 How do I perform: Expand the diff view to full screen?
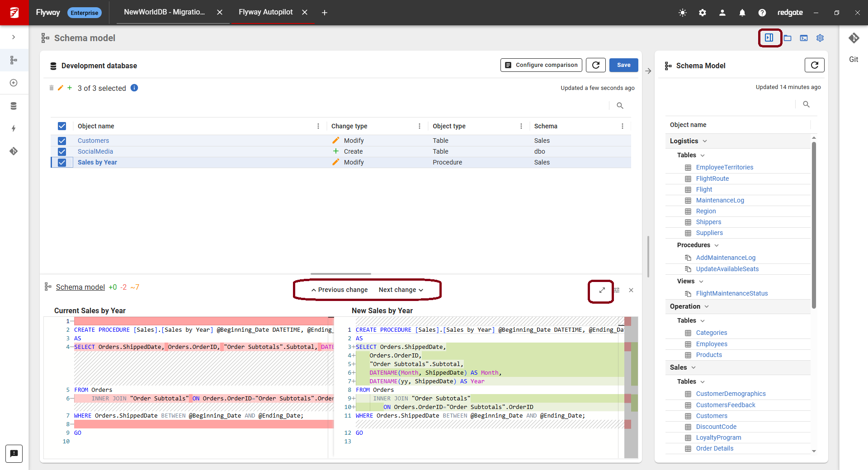click(602, 290)
